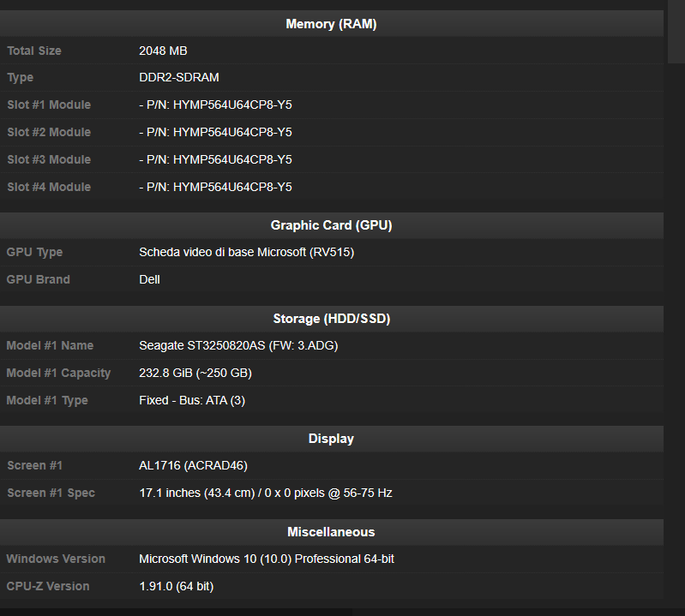
Task: Click the 2048 MB total size value
Action: pos(163,51)
